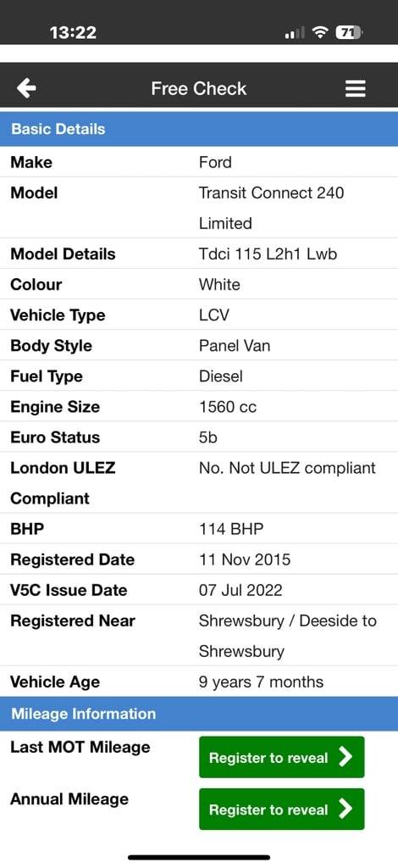398x868 pixels.
Task: Tap the 13:22 clock
Action: (x=73, y=33)
